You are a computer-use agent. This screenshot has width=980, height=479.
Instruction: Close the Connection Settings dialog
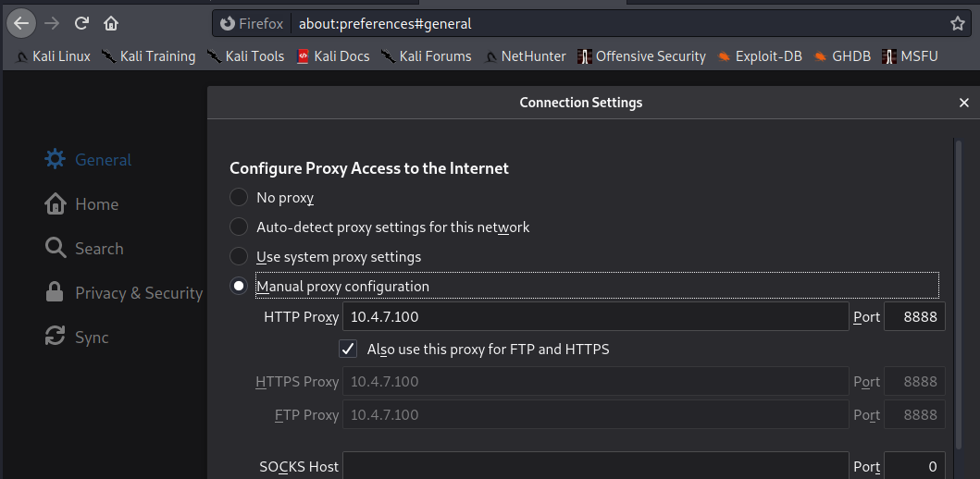pyautogui.click(x=964, y=103)
